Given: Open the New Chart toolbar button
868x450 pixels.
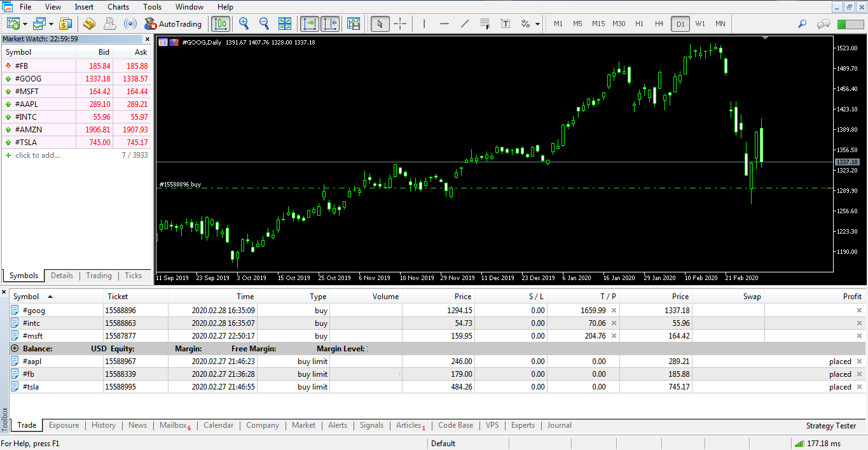Looking at the screenshot, I should pyautogui.click(x=13, y=24).
